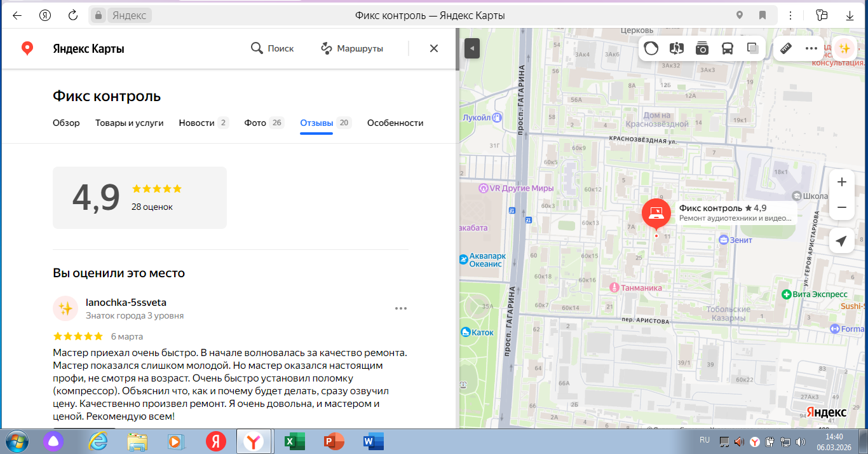
Task: Launch Internet Explorer from the taskbar
Action: (98, 441)
